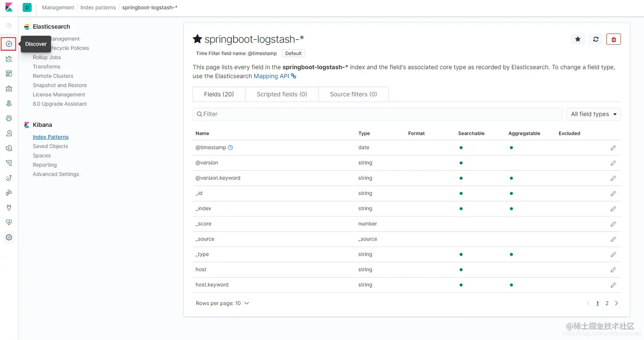Edit the @version field
The height and width of the screenshot is (340, 644).
click(x=613, y=163)
